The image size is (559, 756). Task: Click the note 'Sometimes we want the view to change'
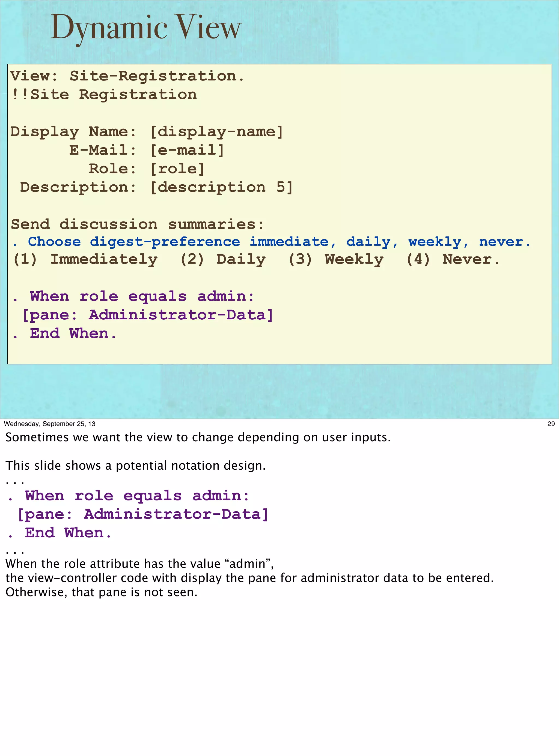[198, 437]
